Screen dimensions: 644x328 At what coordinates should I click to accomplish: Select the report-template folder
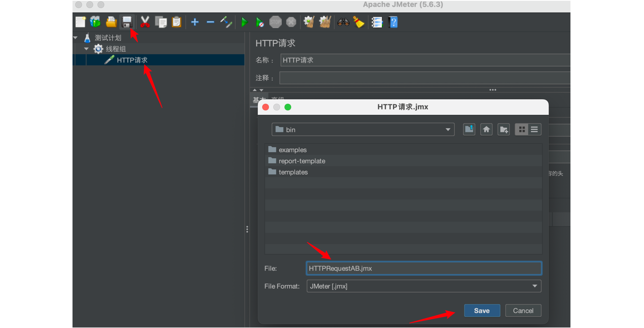302,161
